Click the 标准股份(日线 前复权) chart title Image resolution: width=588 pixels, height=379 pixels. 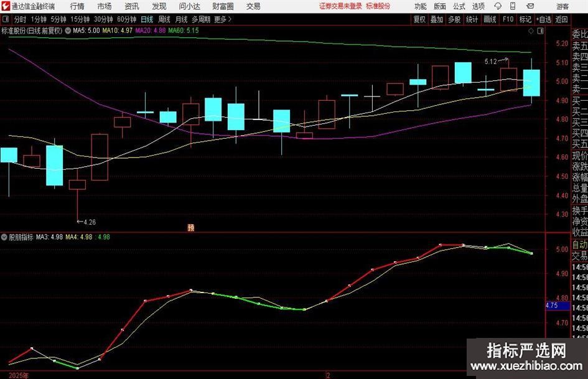(x=32, y=30)
